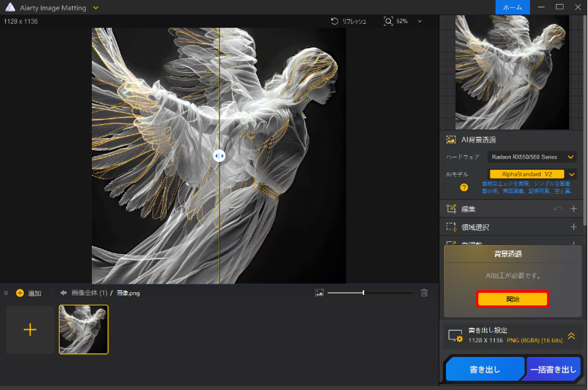Viewport: 588px width, 390px height.
Task: Click the trash delete icon
Action: coord(425,293)
